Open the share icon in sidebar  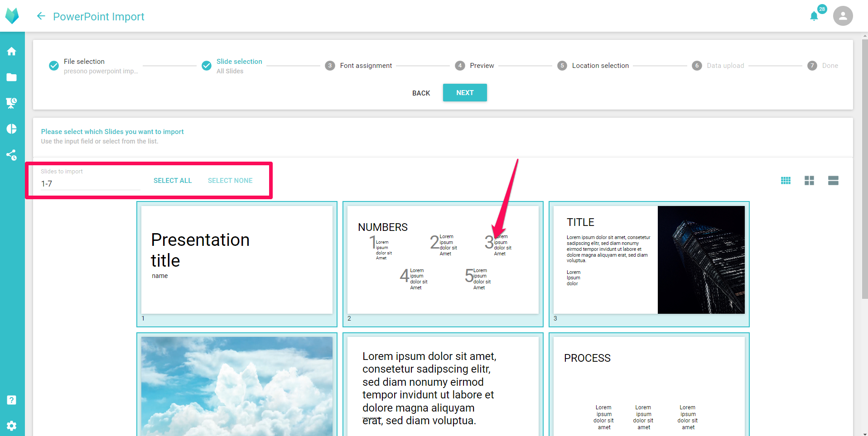pyautogui.click(x=12, y=155)
